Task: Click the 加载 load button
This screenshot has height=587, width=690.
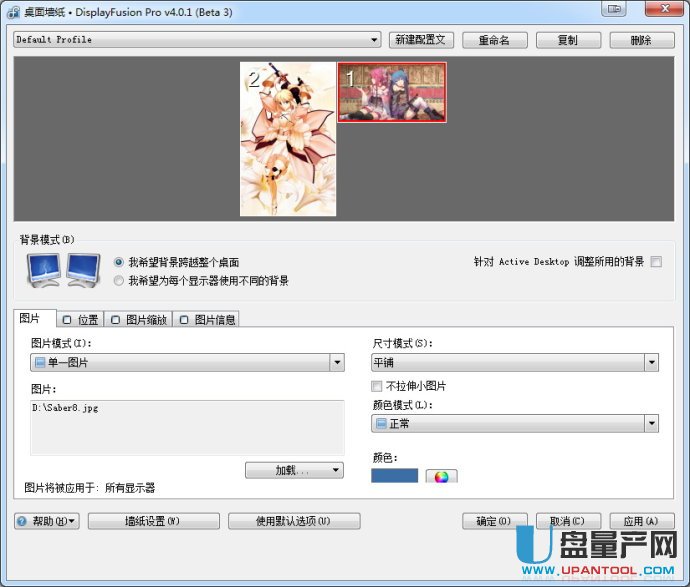Action: [x=294, y=470]
